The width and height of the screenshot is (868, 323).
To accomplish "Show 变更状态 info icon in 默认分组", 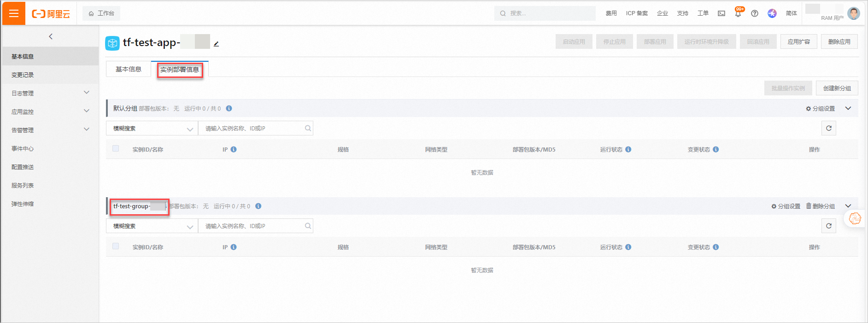I will [716, 149].
